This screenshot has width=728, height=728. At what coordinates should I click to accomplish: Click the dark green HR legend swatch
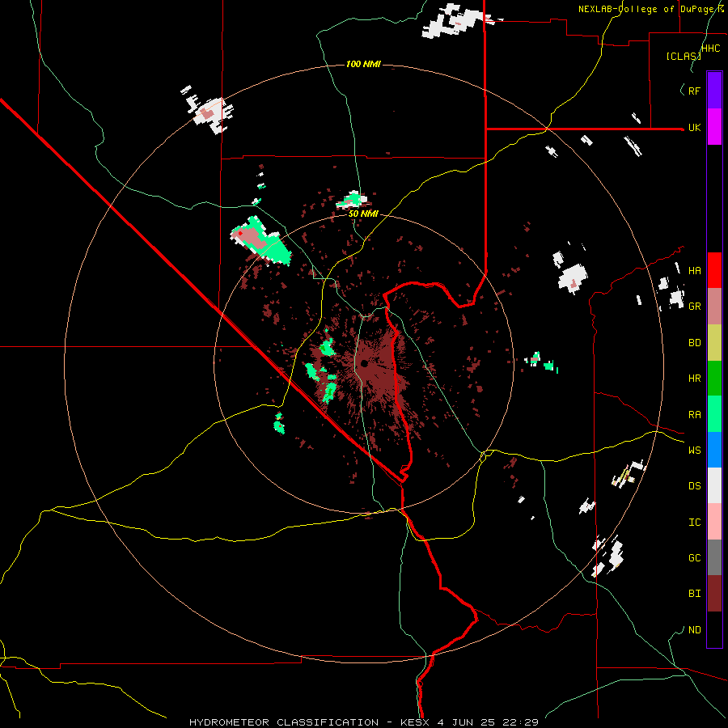[x=714, y=379]
